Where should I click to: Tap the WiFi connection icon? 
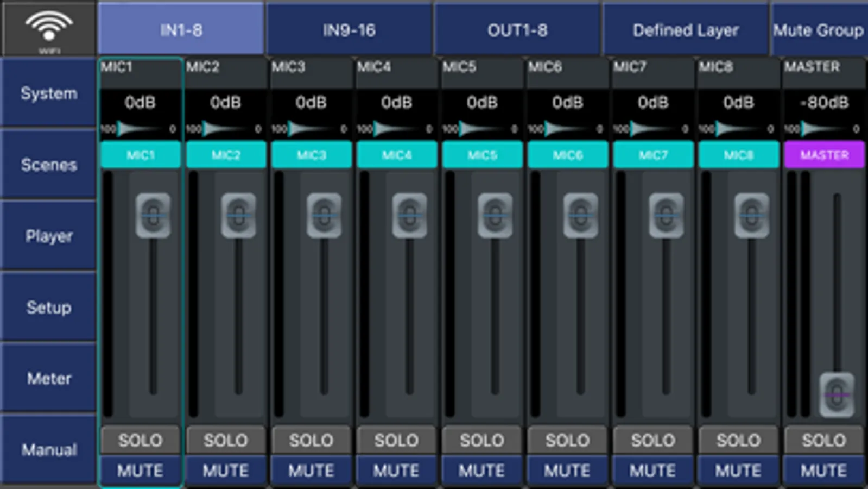pyautogui.click(x=49, y=28)
